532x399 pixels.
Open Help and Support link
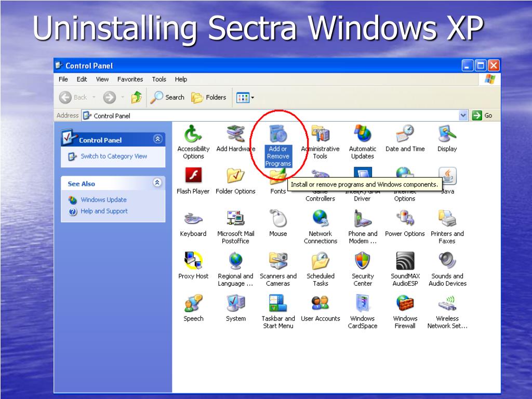(x=104, y=211)
